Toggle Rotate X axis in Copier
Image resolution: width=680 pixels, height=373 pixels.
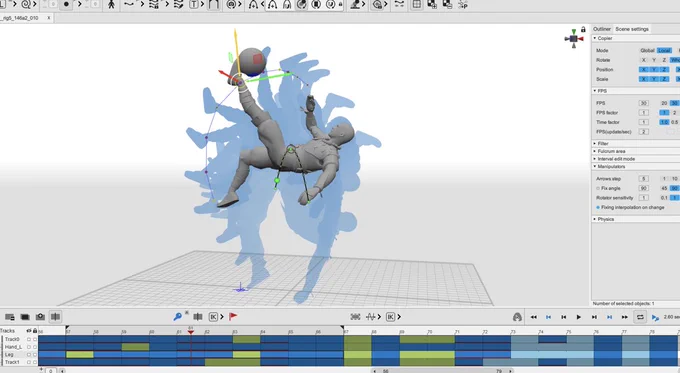(x=644, y=60)
